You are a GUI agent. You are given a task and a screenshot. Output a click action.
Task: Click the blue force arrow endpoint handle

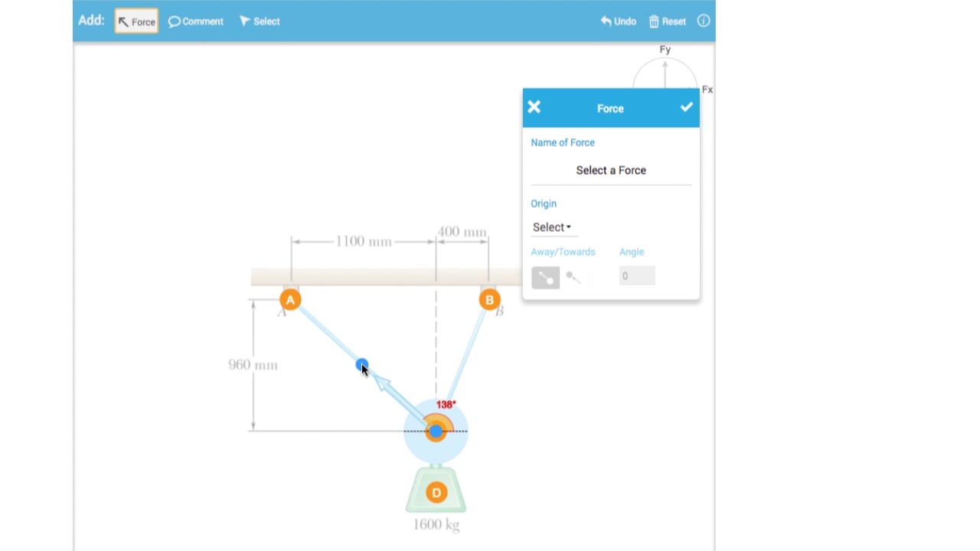click(x=361, y=365)
